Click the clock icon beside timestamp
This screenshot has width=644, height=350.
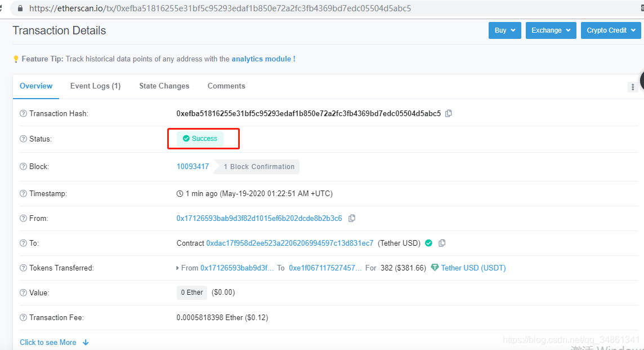click(x=180, y=193)
